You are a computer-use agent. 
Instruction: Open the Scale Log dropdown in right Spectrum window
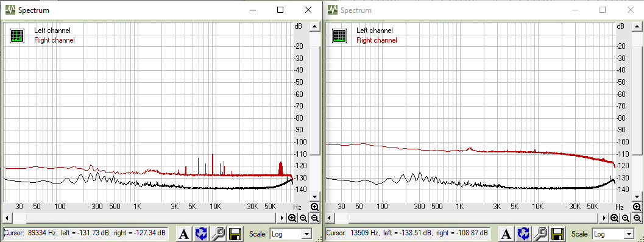tap(629, 234)
